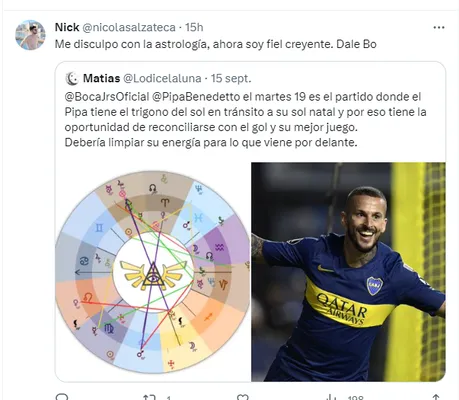Viewport: 459px width, 400px height.
Task: Click the share upload arrow icon
Action: pos(436,397)
